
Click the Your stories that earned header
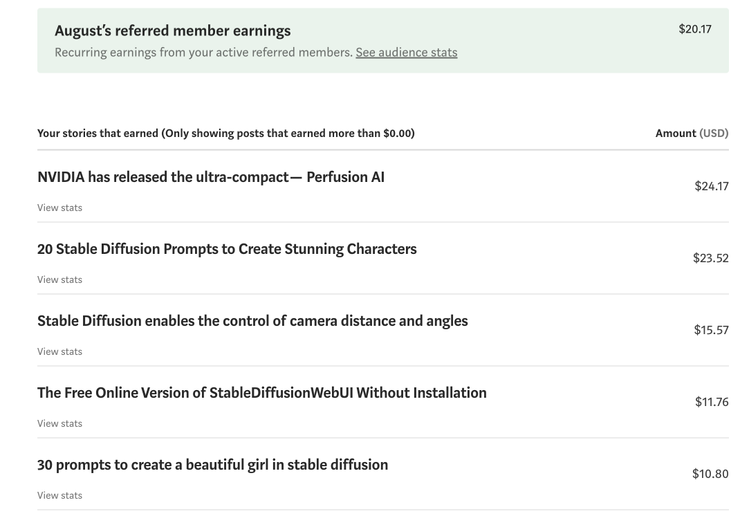click(226, 133)
